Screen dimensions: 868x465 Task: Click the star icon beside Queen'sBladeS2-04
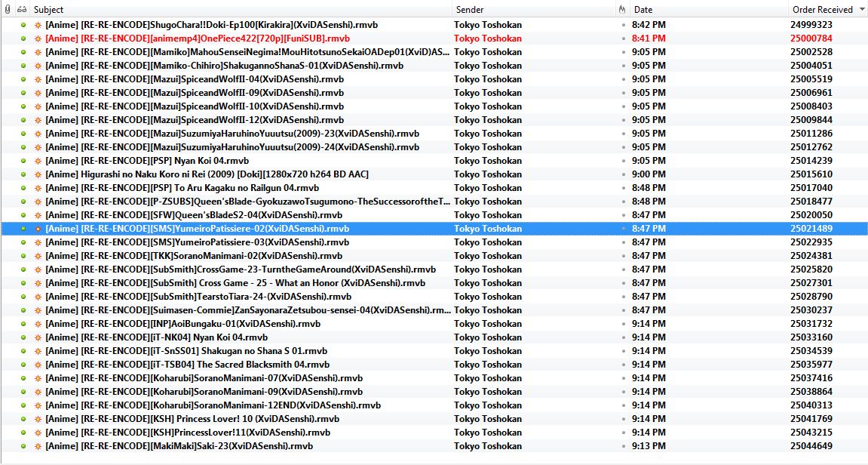(38, 215)
